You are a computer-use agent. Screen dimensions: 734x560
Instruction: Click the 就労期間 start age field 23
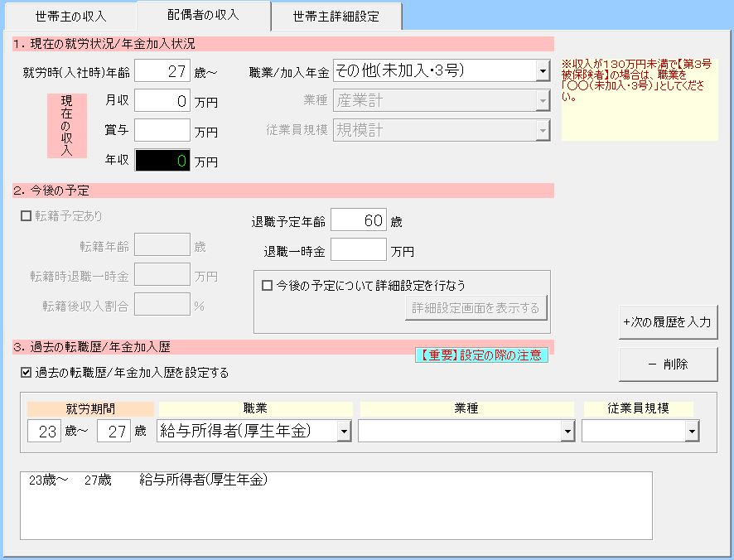(x=44, y=432)
